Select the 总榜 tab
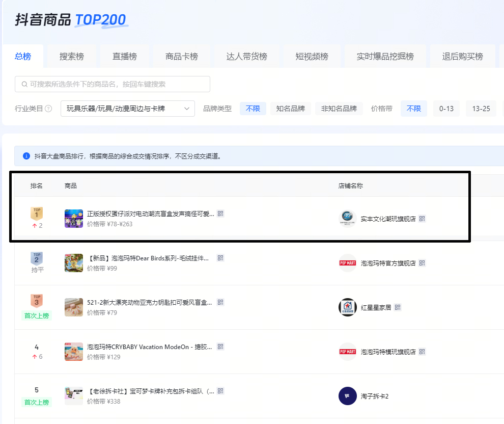Image resolution: width=504 pixels, height=424 pixels. coord(23,56)
